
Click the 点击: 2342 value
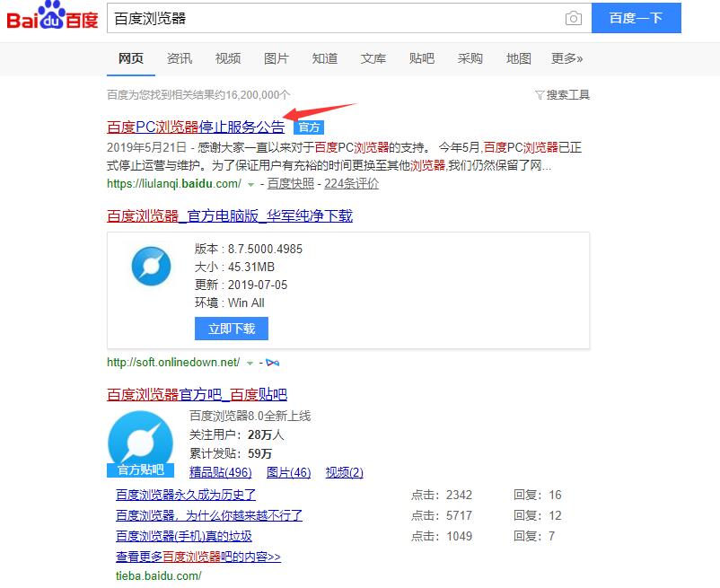click(442, 495)
